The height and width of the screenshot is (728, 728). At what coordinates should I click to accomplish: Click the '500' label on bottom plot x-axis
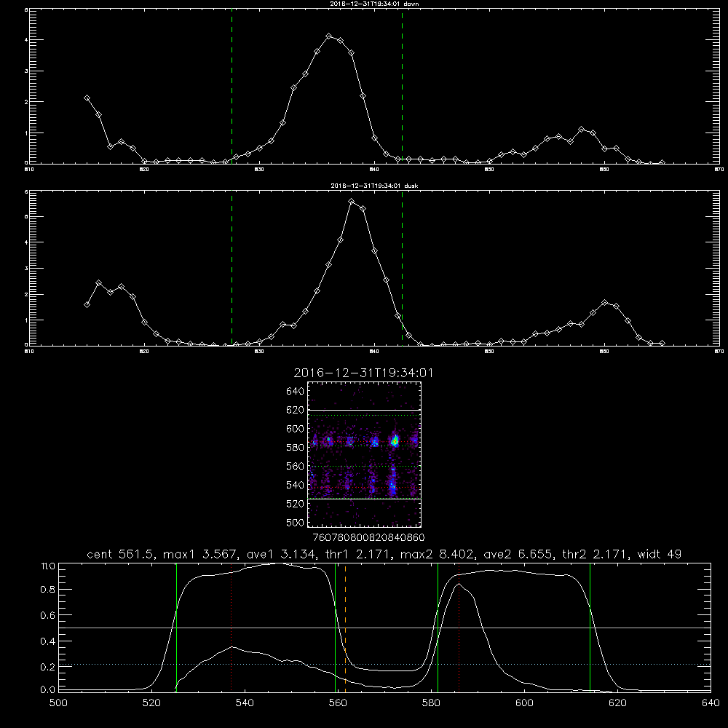pos(58,703)
